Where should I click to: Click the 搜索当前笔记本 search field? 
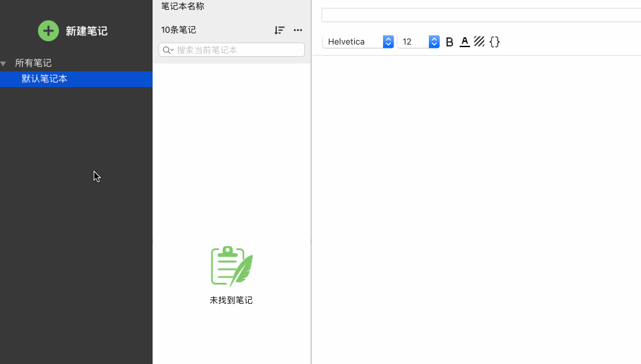point(232,50)
